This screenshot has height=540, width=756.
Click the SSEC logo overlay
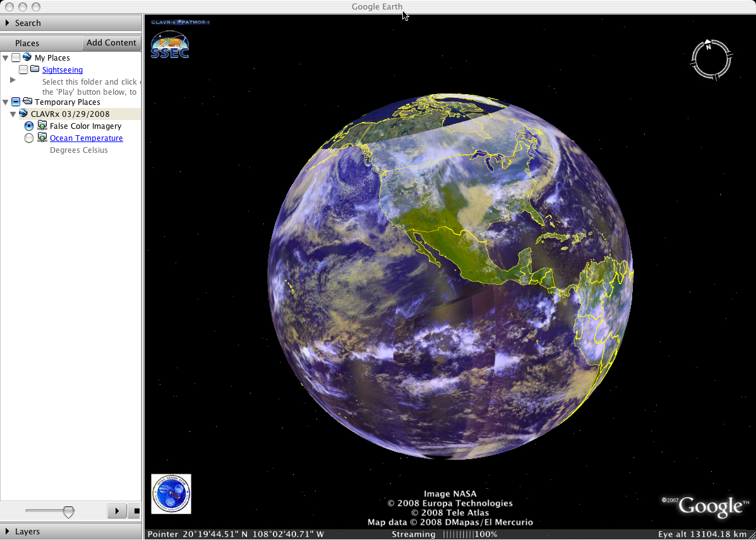(170, 44)
